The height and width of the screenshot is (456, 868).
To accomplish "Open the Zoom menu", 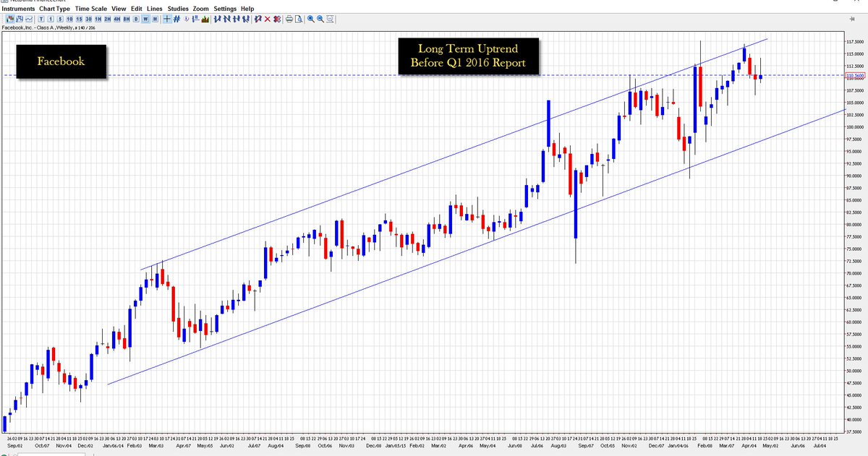I will (x=201, y=9).
